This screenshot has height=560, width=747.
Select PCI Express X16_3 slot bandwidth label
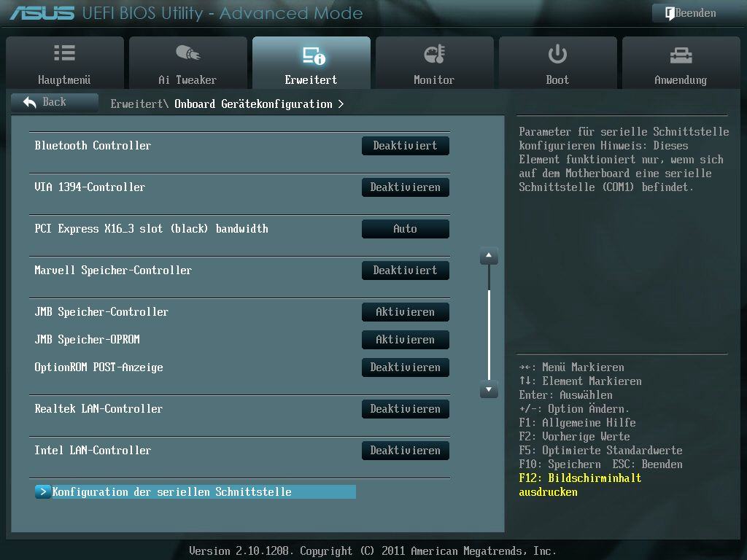[x=151, y=228]
